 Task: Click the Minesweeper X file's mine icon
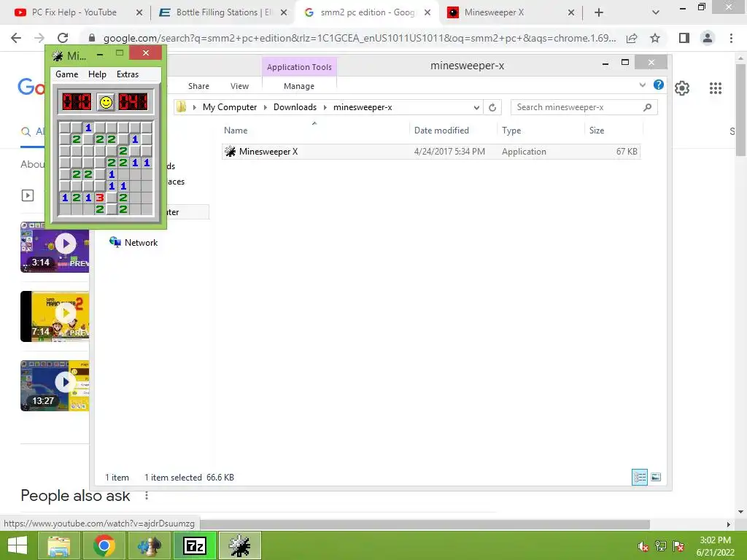(230, 152)
